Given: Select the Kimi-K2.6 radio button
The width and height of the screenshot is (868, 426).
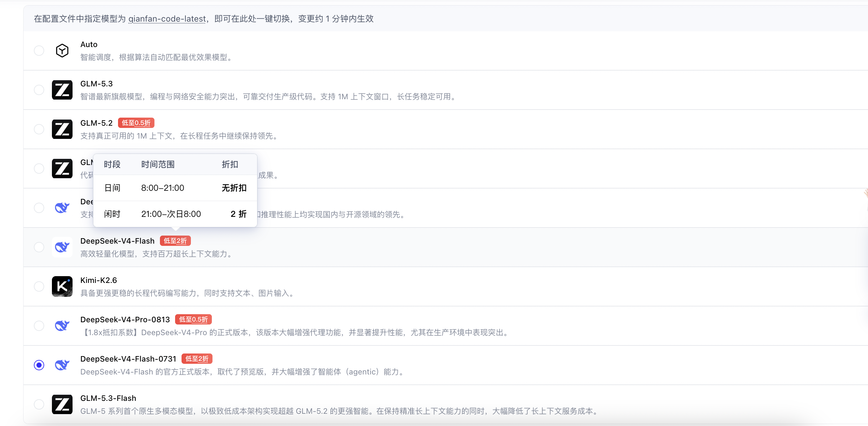Looking at the screenshot, I should (x=39, y=286).
